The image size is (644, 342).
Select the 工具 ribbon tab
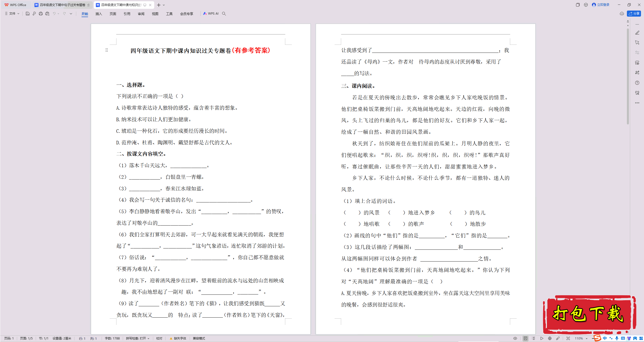[x=169, y=14]
